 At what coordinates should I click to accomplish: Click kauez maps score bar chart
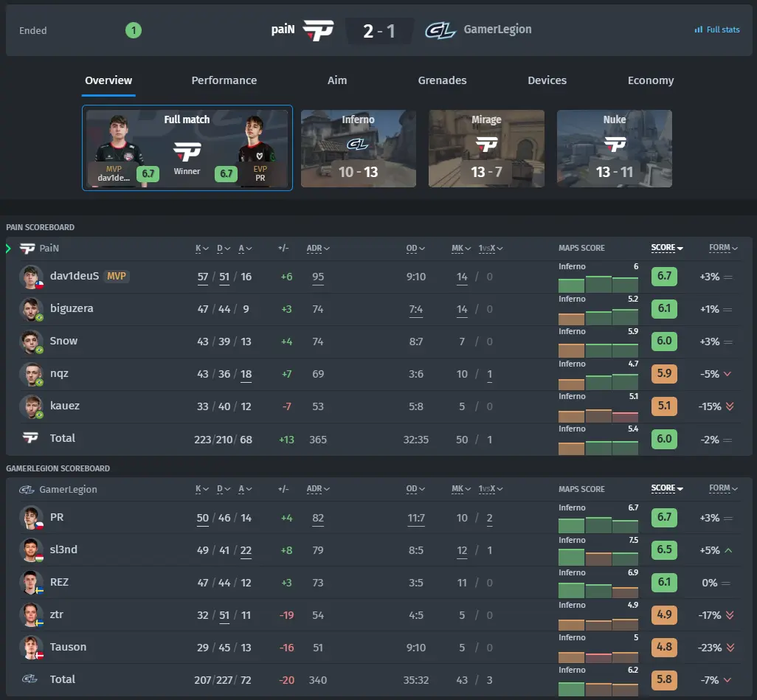pyautogui.click(x=598, y=415)
